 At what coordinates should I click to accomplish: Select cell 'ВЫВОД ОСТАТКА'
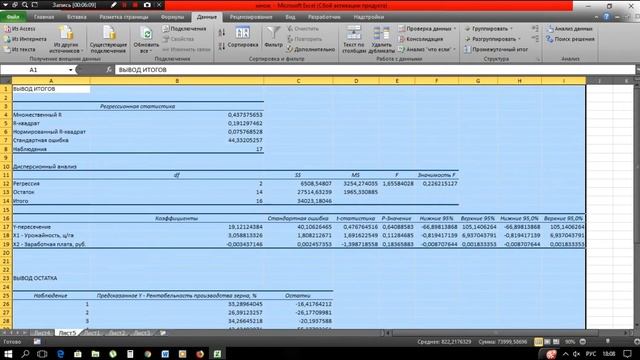(x=51, y=278)
